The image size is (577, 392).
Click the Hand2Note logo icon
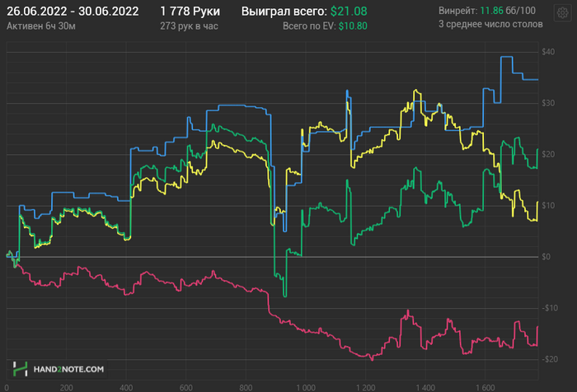(21, 369)
